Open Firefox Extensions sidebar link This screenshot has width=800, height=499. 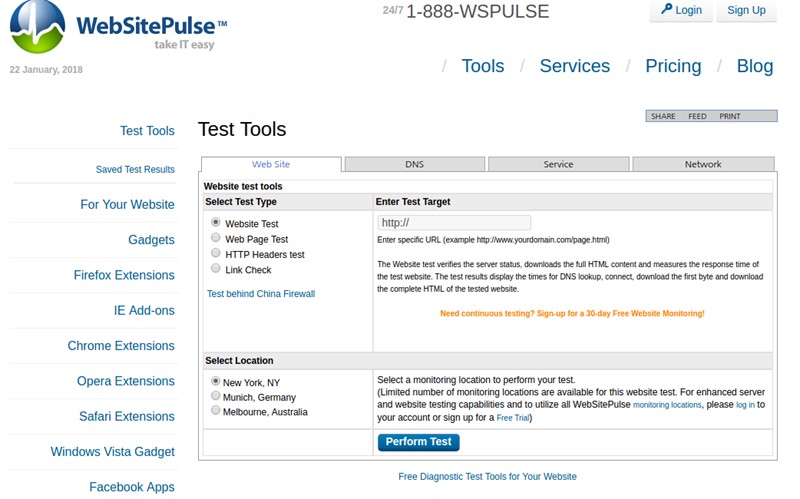124,275
